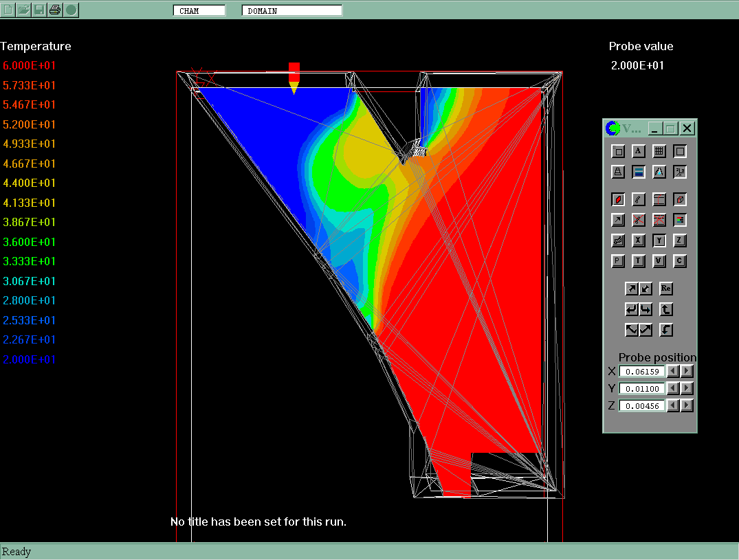Image resolution: width=739 pixels, height=560 pixels.
Task: Click the DOMAIN text field
Action: 291,11
